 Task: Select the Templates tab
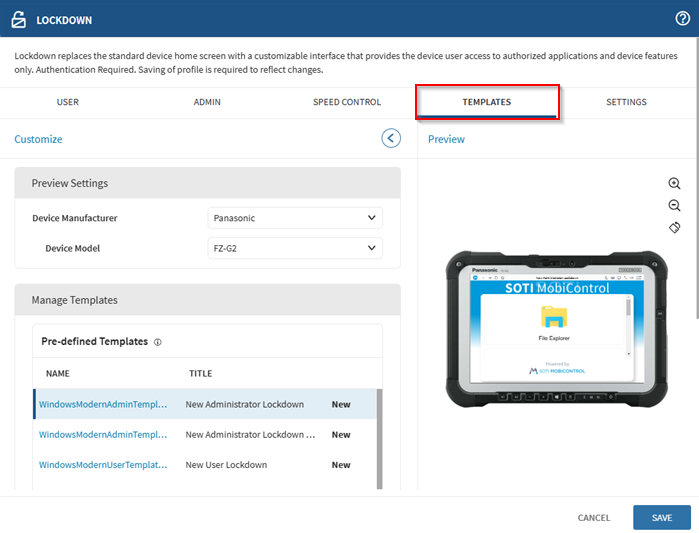coord(487,102)
